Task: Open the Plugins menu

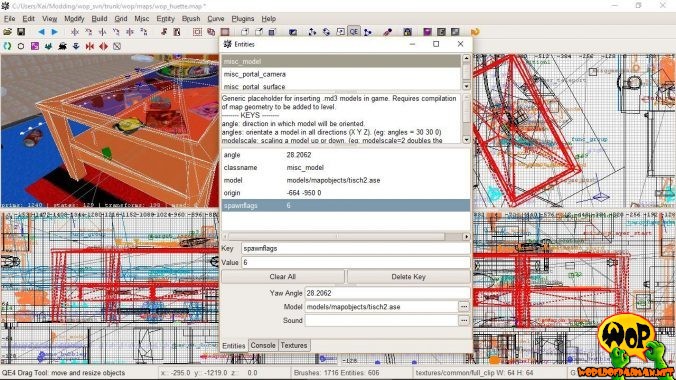Action: [243, 19]
